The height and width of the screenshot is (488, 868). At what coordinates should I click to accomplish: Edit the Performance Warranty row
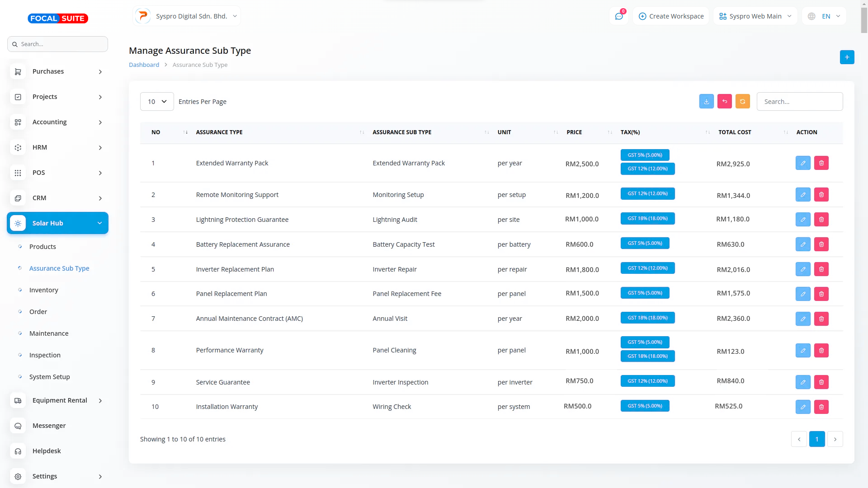(x=803, y=350)
